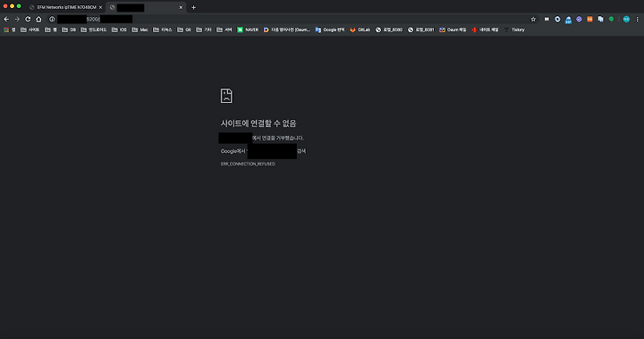The width and height of the screenshot is (644, 339).
Task: View site information icon in address bar
Action: click(x=52, y=19)
